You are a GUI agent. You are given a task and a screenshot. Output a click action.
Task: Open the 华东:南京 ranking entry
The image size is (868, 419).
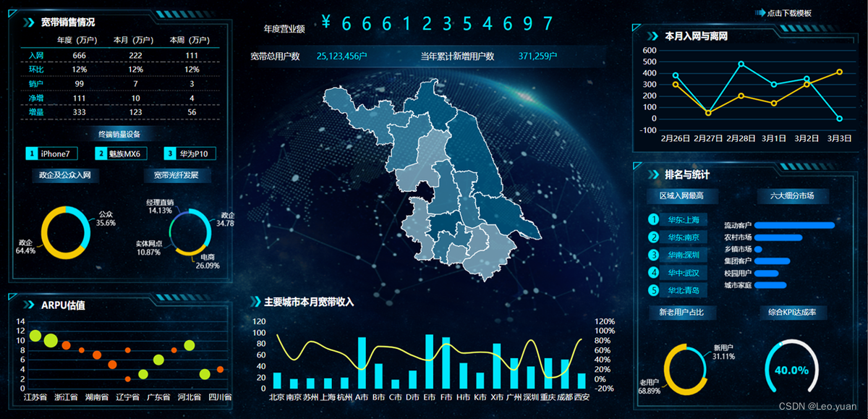[684, 237]
